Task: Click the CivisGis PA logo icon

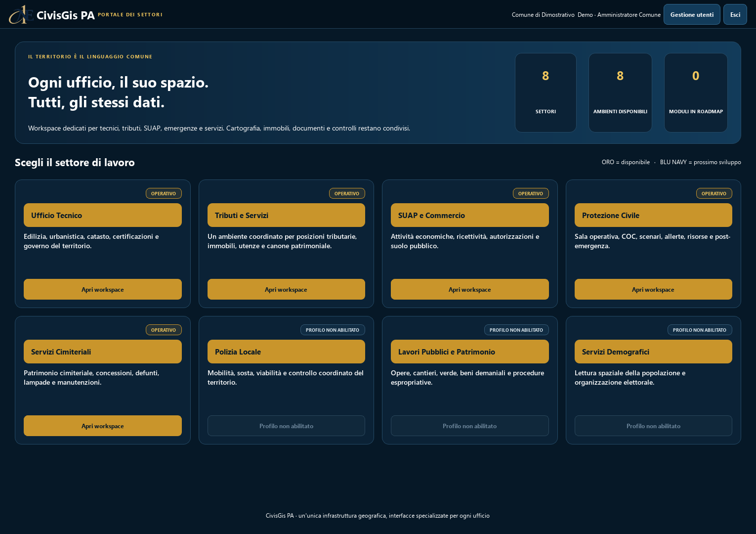Action: point(21,14)
